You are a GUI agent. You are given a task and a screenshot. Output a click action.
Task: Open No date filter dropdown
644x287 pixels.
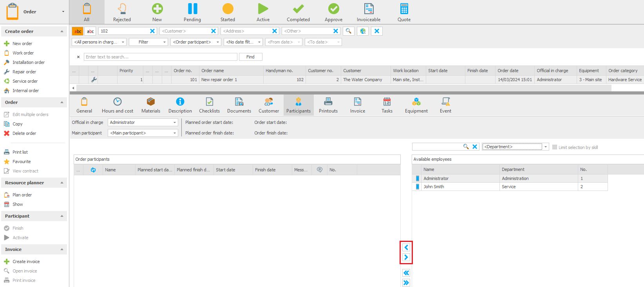click(243, 42)
